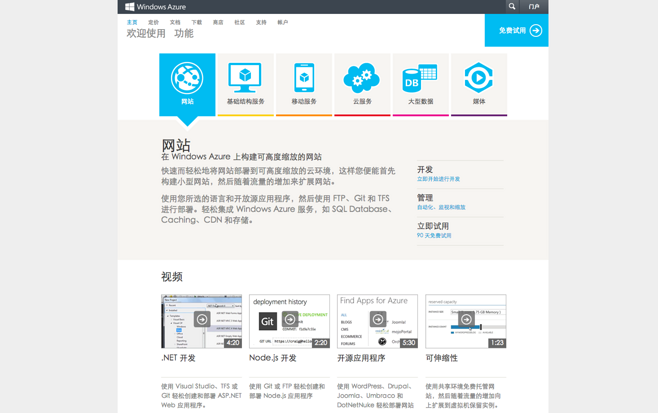The height and width of the screenshot is (413, 658).
Task: Open the 文档 documentation menu item
Action: coord(175,22)
